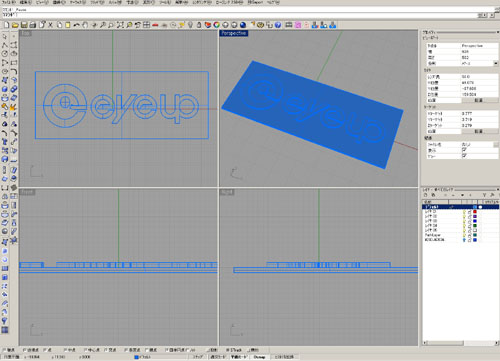The height and width of the screenshot is (361, 500).
Task: Click the Save disk icon in the toolbar
Action: pos(24,25)
